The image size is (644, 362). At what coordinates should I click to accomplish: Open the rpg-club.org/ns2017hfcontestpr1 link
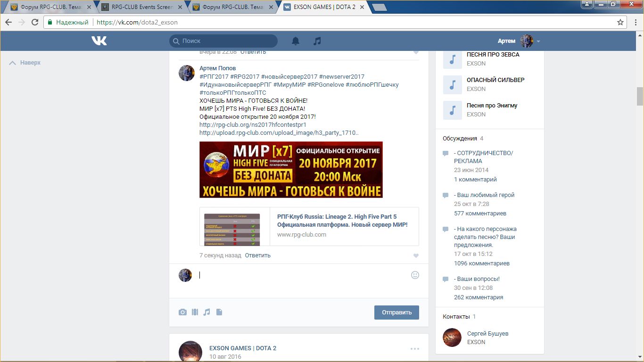pos(253,125)
